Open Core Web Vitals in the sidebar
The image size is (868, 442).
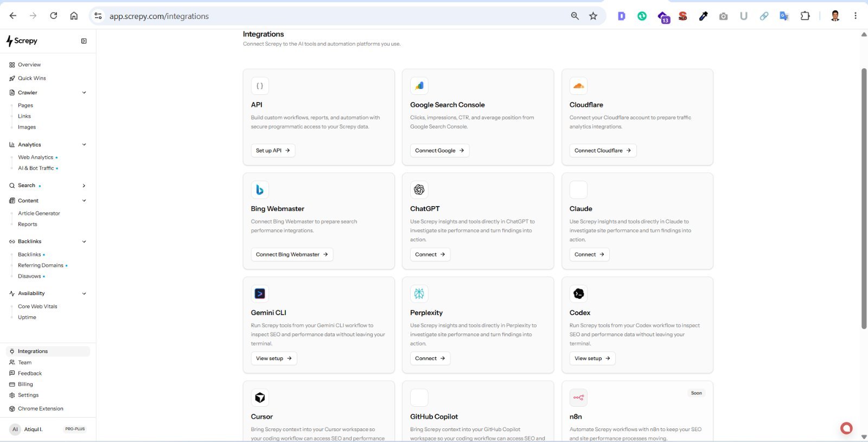click(x=37, y=306)
